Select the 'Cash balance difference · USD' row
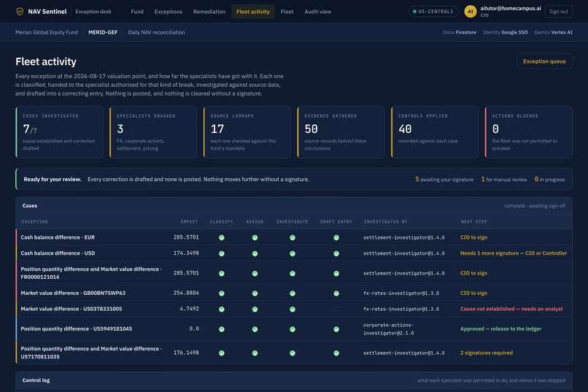Image resolution: width=588 pixels, height=392 pixels. tap(294, 253)
